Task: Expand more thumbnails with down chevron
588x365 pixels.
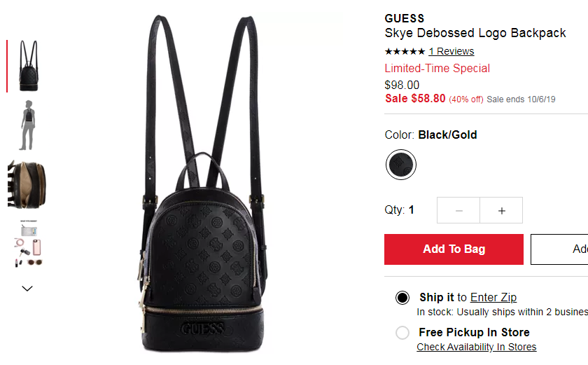Action: (27, 289)
